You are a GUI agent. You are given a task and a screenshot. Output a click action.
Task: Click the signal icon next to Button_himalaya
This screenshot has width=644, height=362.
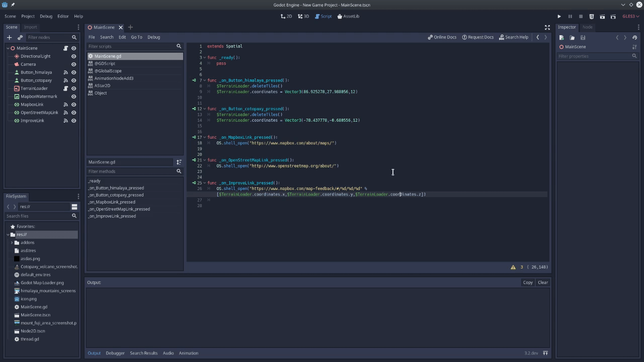pos(66,72)
